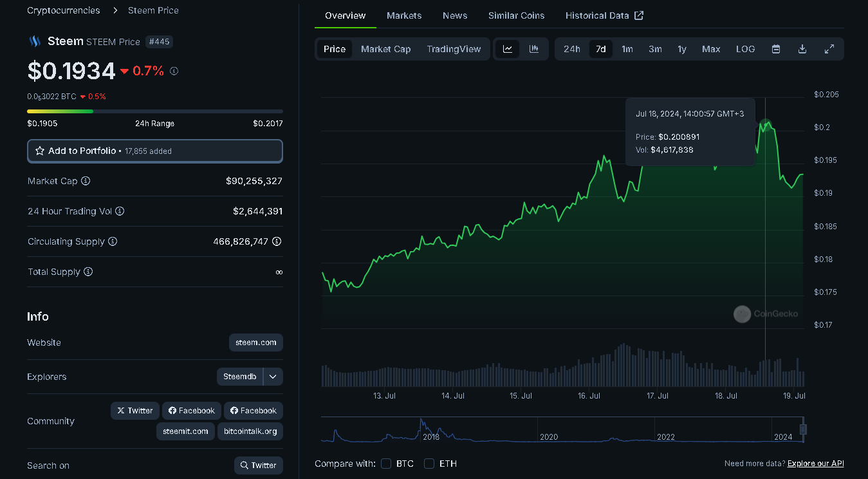
Task: Select the 7d time range
Action: point(601,49)
